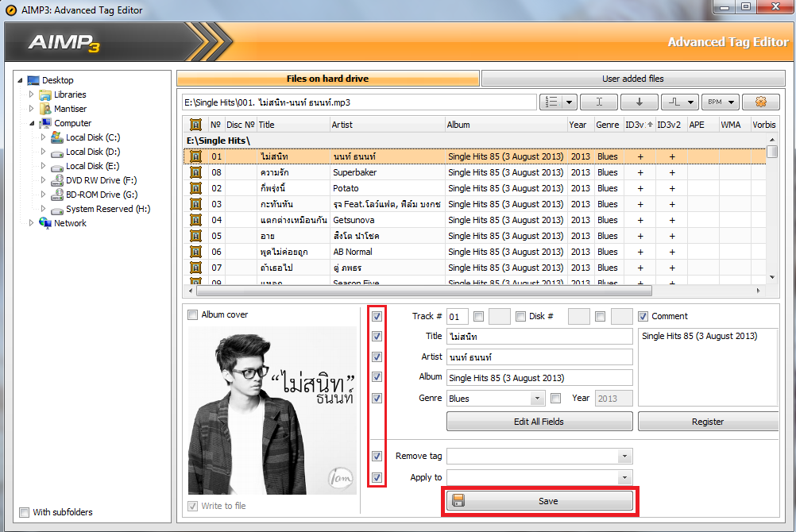
Task: Open the Apply to dropdown
Action: pyautogui.click(x=625, y=477)
